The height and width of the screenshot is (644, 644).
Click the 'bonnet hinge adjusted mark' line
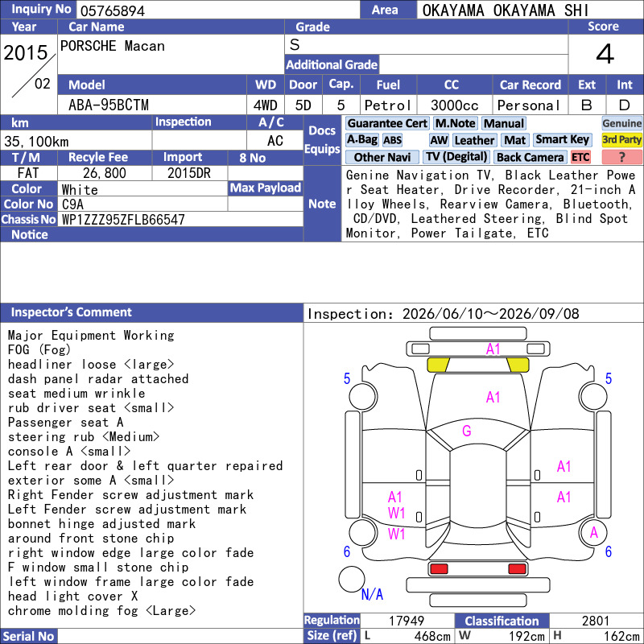102,524
